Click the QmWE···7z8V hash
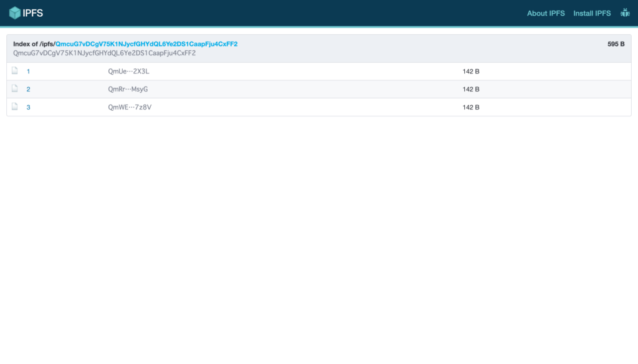This screenshot has width=638, height=364. click(x=130, y=107)
